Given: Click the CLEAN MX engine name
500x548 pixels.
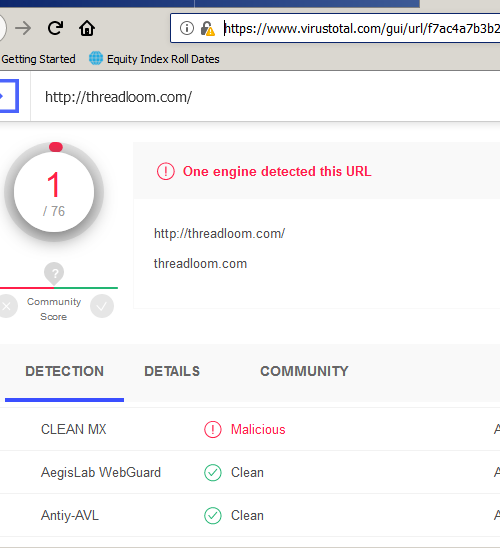Looking at the screenshot, I should point(73,429).
